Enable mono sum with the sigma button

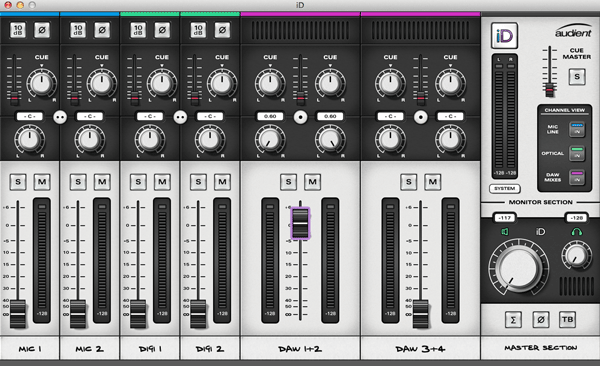tap(513, 320)
